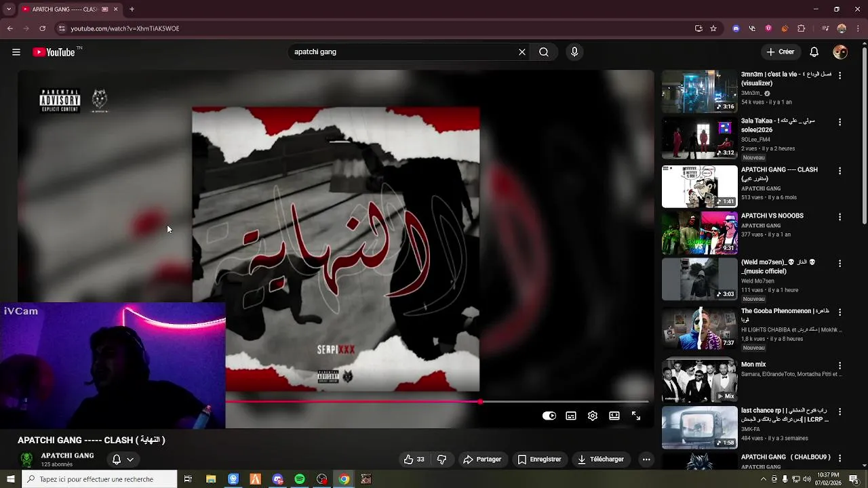Open Chrome media controls icon
The image size is (868, 488).
825,28
